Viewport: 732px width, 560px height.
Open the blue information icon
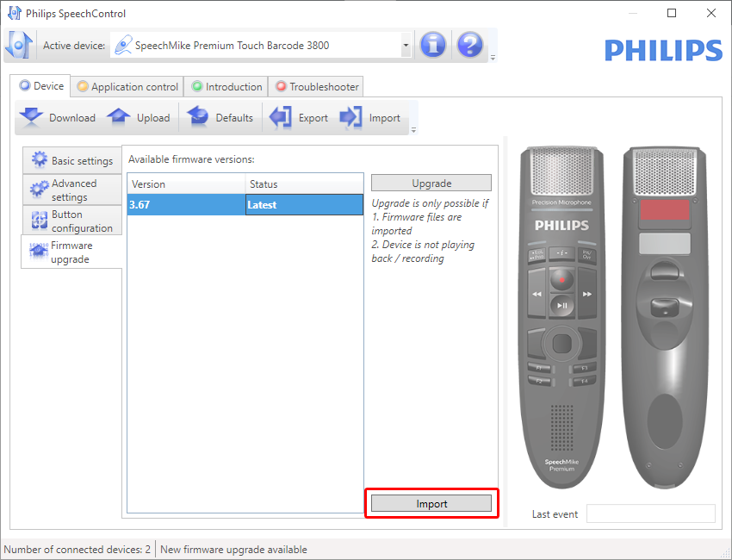[x=433, y=46]
